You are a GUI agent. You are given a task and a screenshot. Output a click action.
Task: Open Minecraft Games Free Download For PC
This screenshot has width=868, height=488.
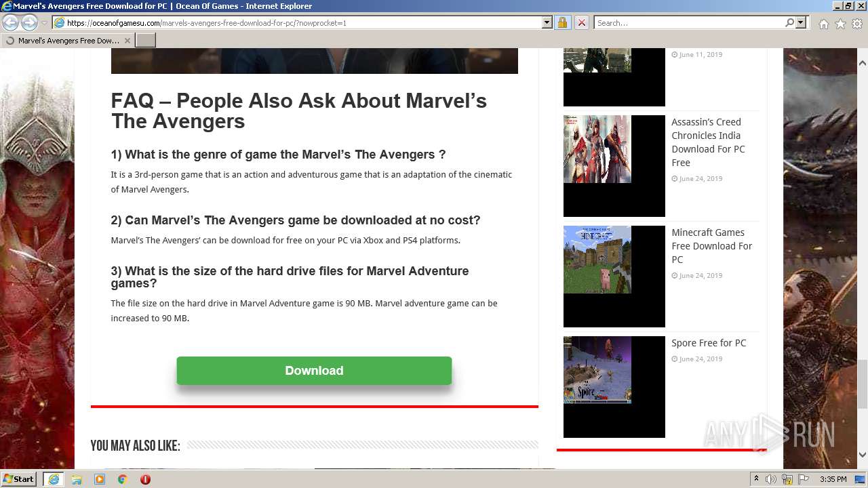point(712,246)
